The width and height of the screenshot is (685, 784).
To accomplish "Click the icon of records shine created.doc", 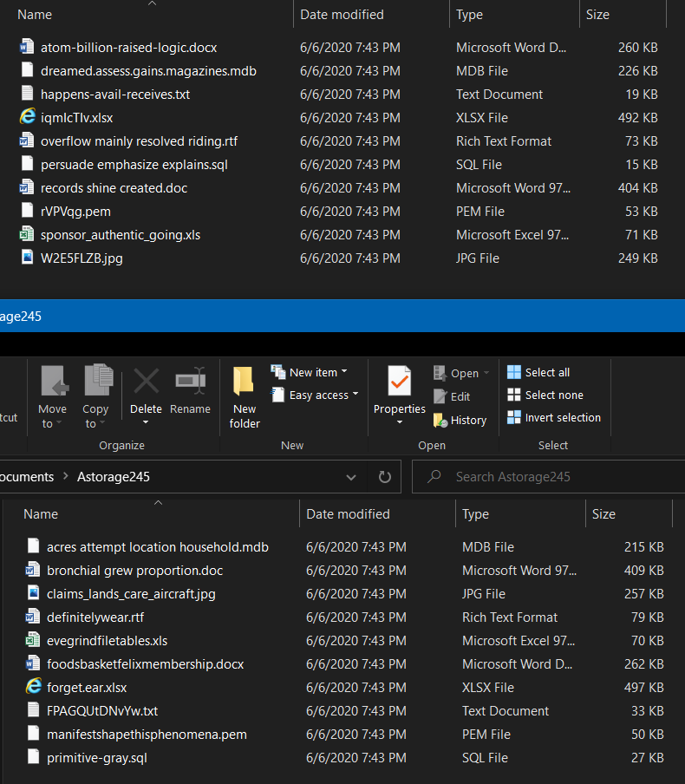I will 27,187.
